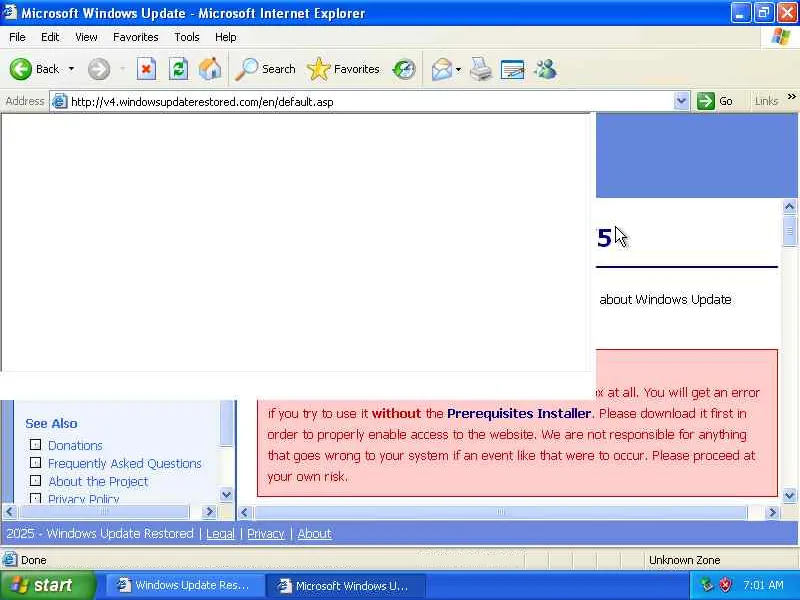The width and height of the screenshot is (800, 600).
Task: Stop page loading with the Stop icon
Action: point(146,69)
